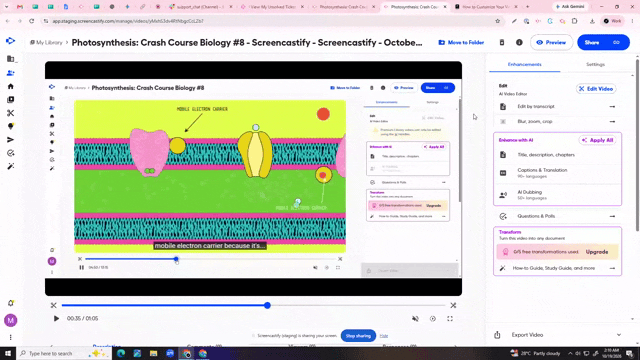
Task: Open the questions check icon in the sidebar
Action: pyautogui.click(x=11, y=153)
